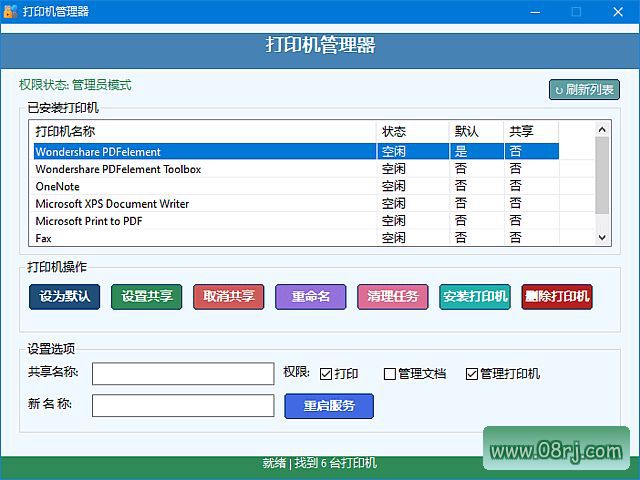The width and height of the screenshot is (640, 480).
Task: Click the 刷新列表 refresh button
Action: (x=584, y=89)
